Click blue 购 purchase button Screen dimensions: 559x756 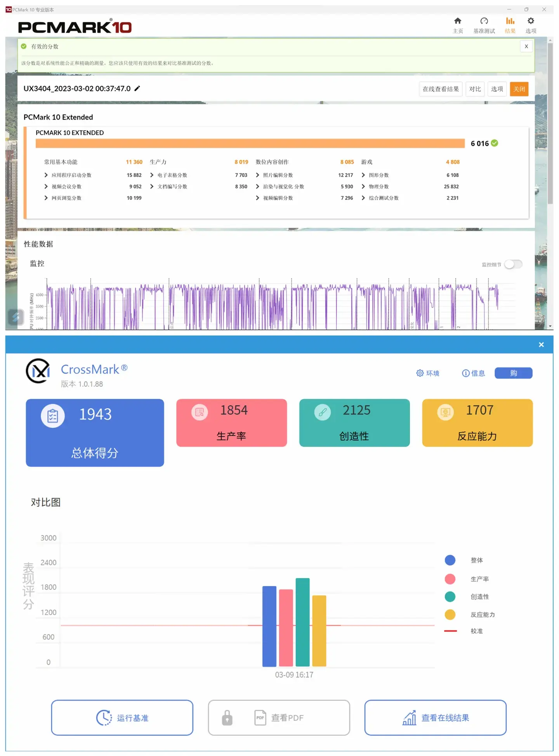point(513,373)
